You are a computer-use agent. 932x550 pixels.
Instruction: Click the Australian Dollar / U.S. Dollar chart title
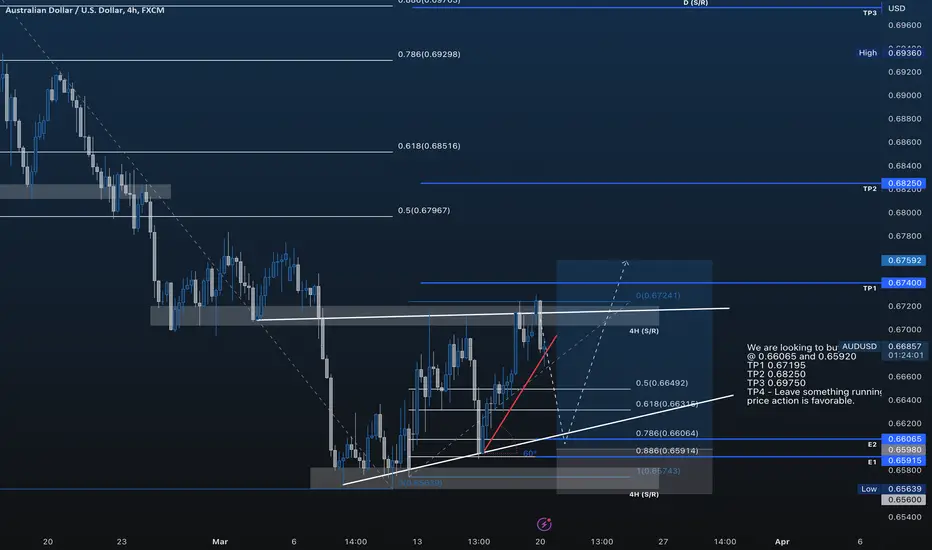coord(85,10)
